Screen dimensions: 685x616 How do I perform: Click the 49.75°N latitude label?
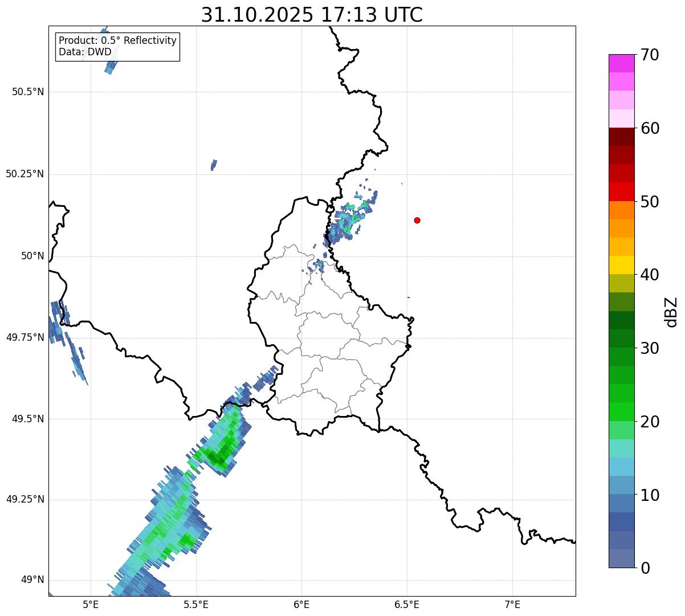coord(25,337)
